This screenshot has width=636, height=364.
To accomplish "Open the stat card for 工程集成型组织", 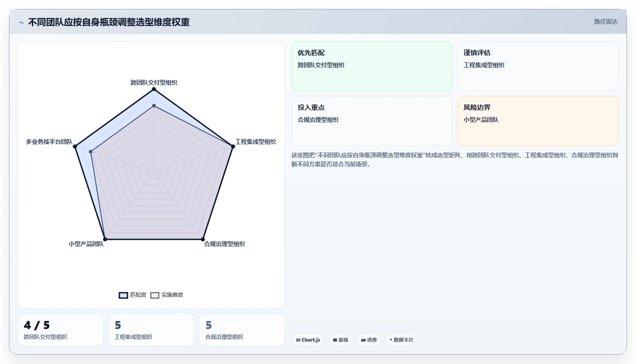I will [151, 329].
